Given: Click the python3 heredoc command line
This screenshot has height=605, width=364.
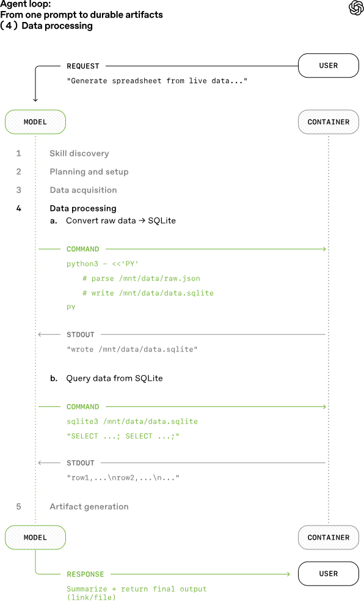Looking at the screenshot, I should pyautogui.click(x=103, y=264).
